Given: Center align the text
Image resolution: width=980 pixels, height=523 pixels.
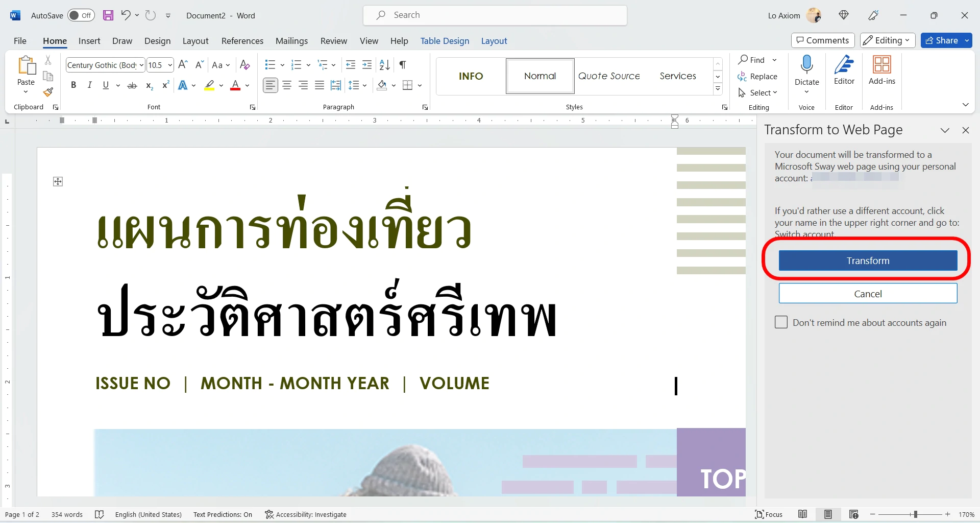Looking at the screenshot, I should click(287, 85).
